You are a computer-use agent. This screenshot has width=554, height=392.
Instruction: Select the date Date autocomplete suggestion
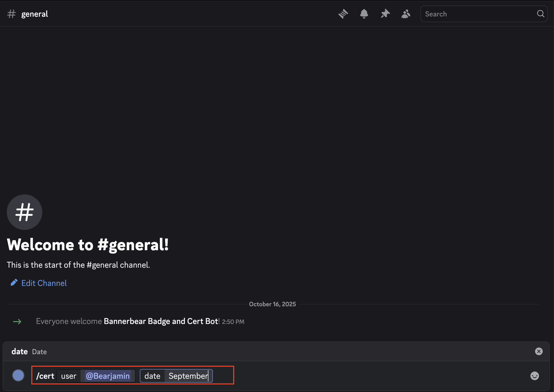[29, 351]
